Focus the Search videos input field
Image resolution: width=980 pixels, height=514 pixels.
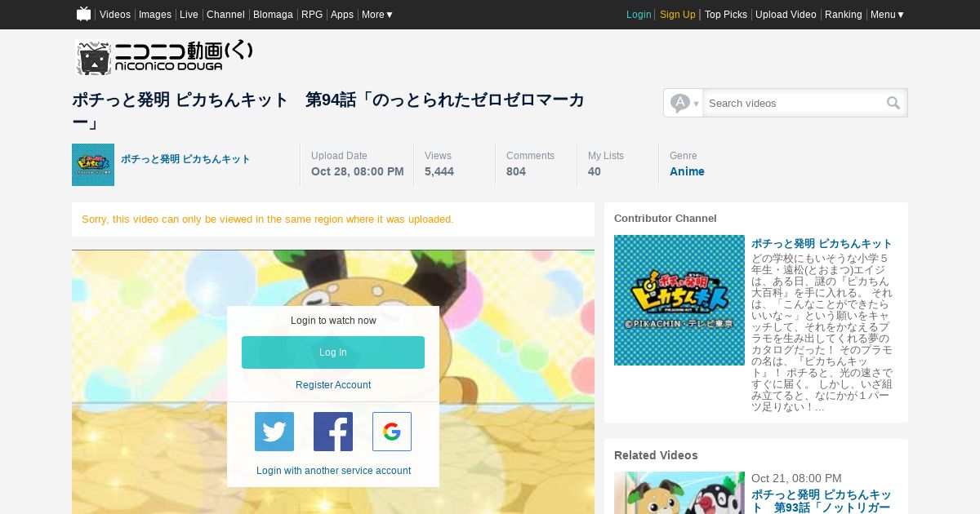[x=792, y=103]
